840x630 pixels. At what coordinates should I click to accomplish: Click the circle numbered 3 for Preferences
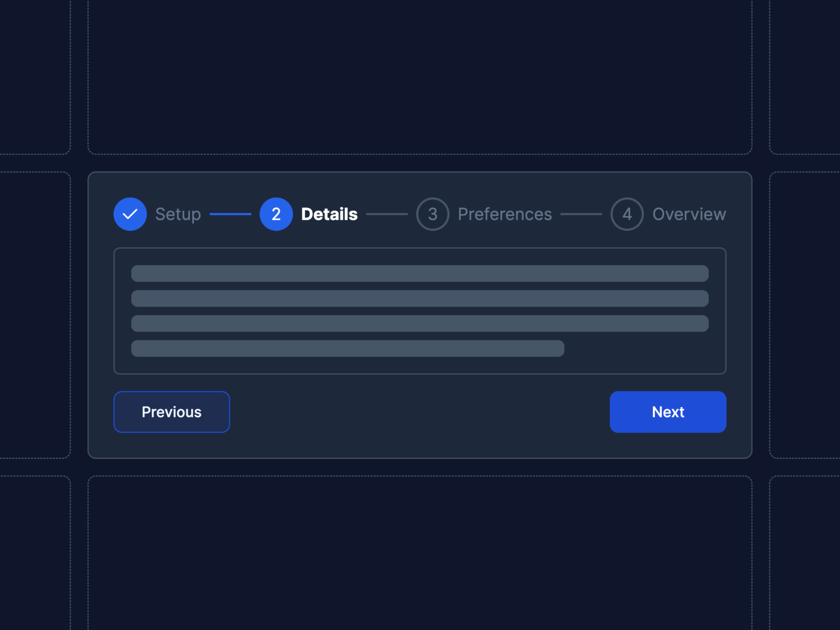433,214
